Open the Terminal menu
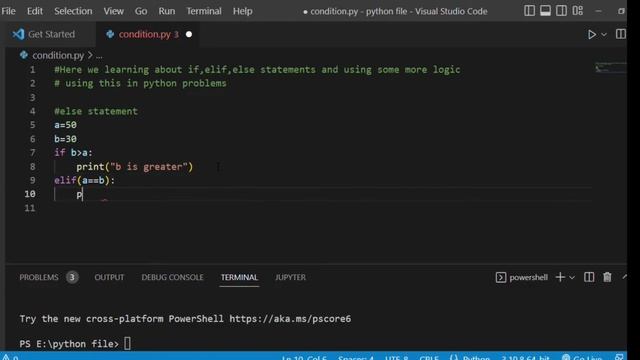This screenshot has width=640, height=360. coord(204,11)
